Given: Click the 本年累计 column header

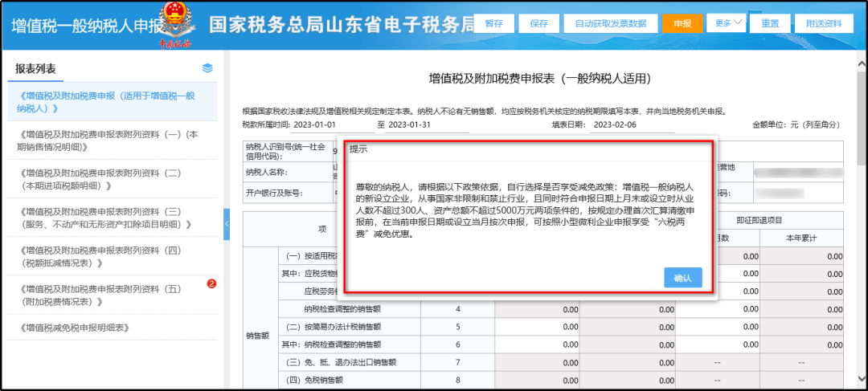Looking at the screenshot, I should point(801,238).
